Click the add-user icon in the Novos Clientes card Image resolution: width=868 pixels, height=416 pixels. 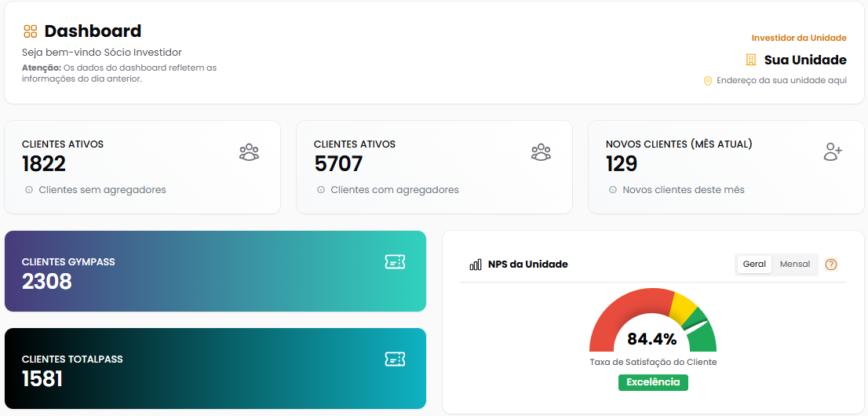833,151
